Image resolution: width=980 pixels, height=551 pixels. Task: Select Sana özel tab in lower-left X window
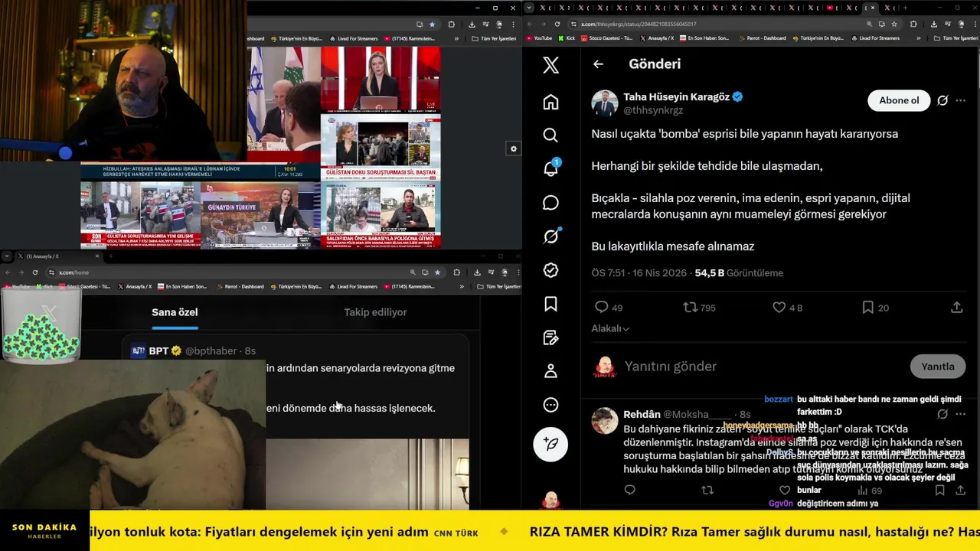175,312
